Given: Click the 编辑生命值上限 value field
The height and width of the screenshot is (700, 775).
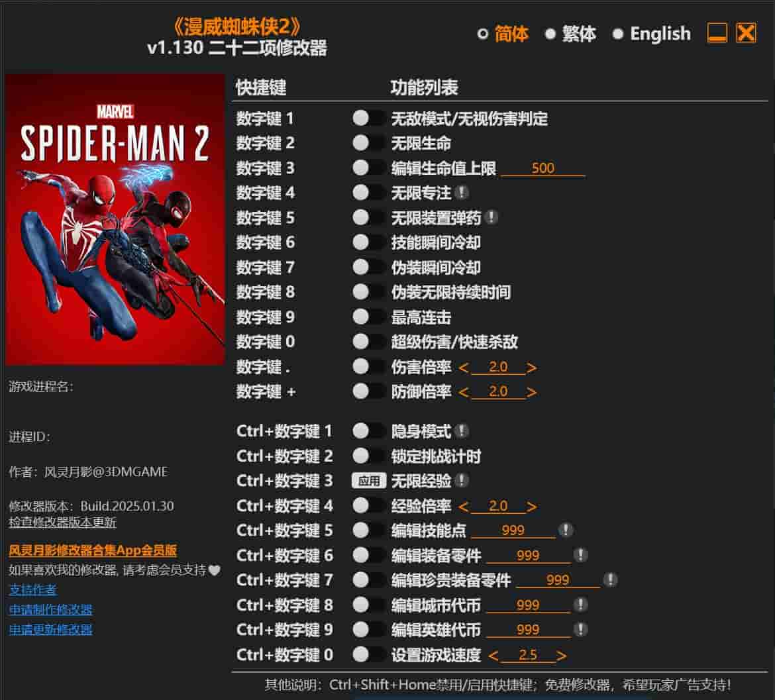Looking at the screenshot, I should point(542,168).
